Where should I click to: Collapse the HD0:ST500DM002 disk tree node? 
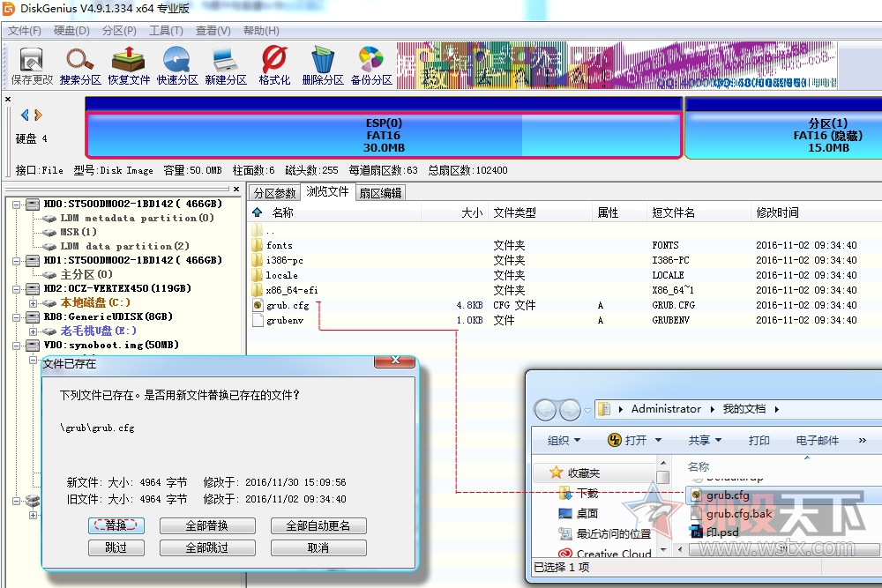tap(17, 204)
